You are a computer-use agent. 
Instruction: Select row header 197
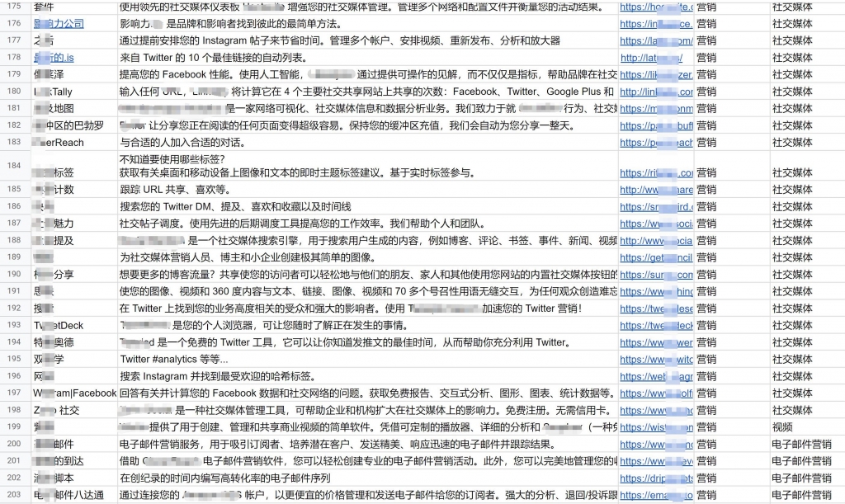15,393
